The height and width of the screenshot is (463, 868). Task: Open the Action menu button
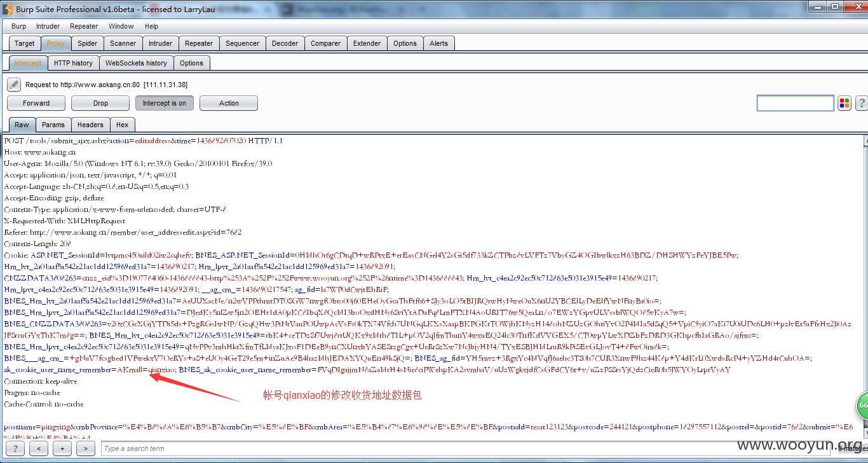(229, 103)
